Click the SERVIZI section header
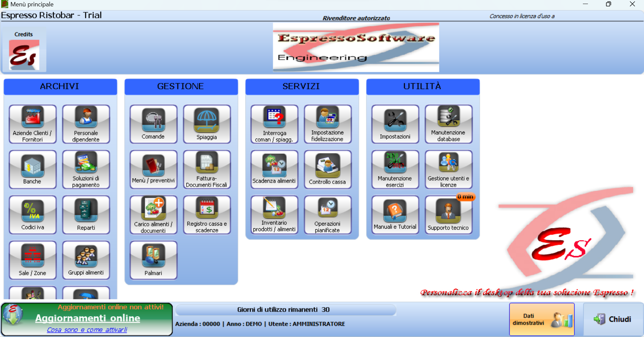The height and width of the screenshot is (337, 644). coord(302,87)
